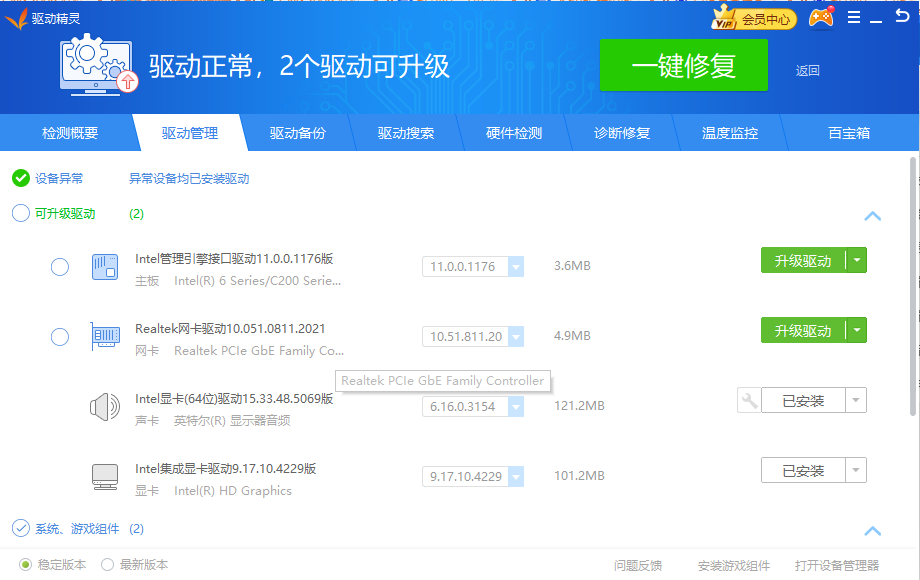
Task: Open the 硬件检测 tab
Action: click(x=514, y=133)
